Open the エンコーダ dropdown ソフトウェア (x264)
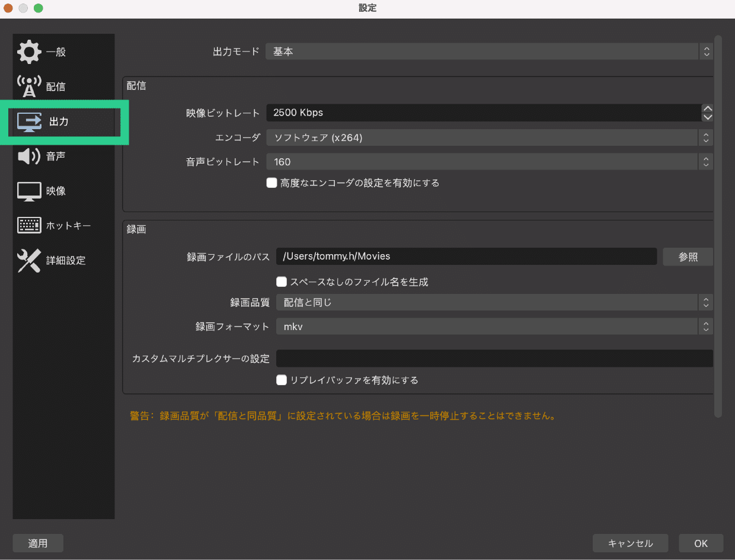 (489, 137)
